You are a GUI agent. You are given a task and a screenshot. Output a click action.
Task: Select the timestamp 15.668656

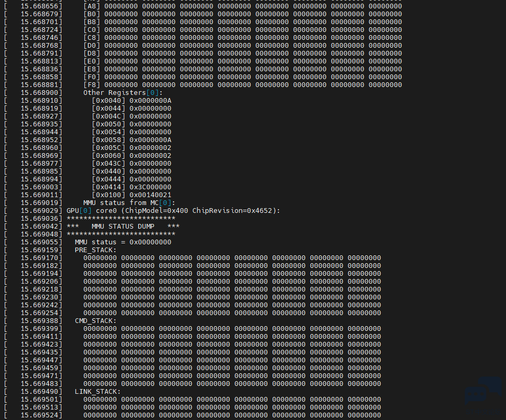point(39,6)
